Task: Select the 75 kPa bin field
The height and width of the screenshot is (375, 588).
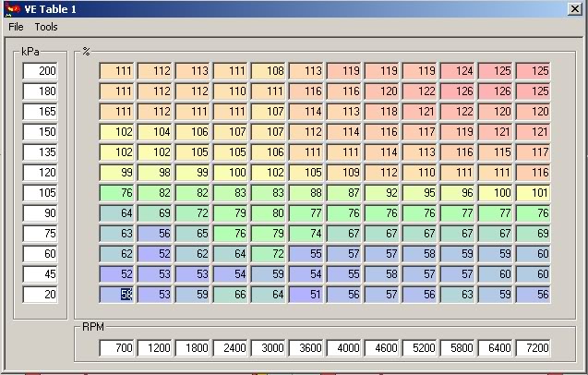Action: point(40,233)
